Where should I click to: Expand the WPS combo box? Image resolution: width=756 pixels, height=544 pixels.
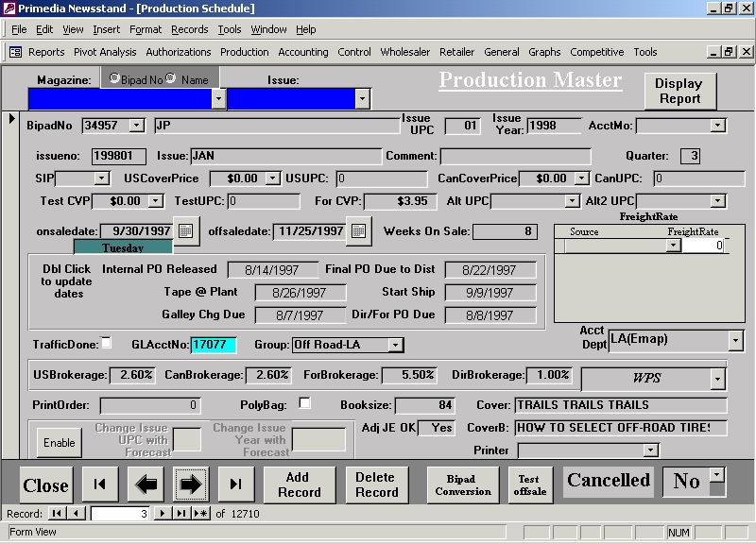click(x=717, y=379)
